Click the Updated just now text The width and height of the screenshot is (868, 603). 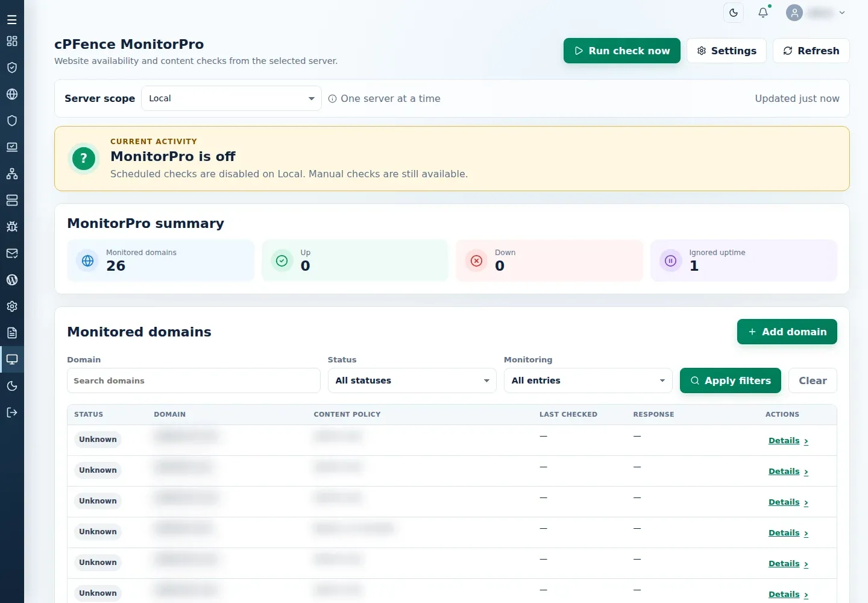tap(797, 98)
